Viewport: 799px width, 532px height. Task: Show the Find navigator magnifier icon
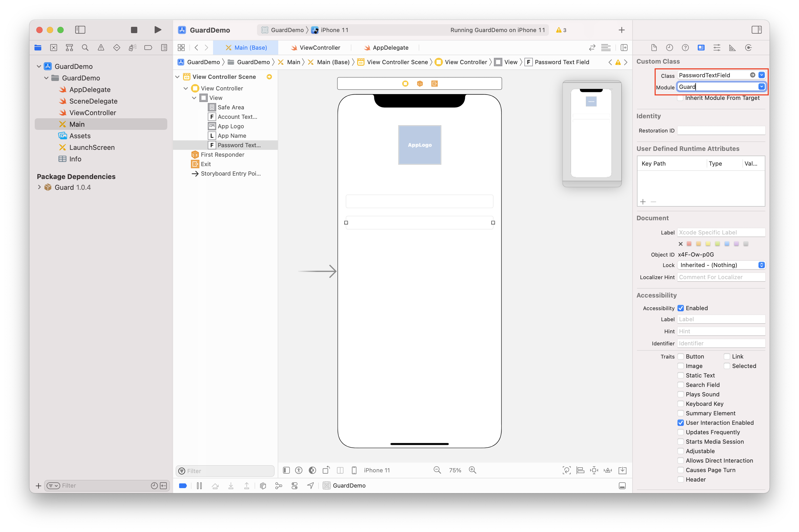[x=85, y=48]
